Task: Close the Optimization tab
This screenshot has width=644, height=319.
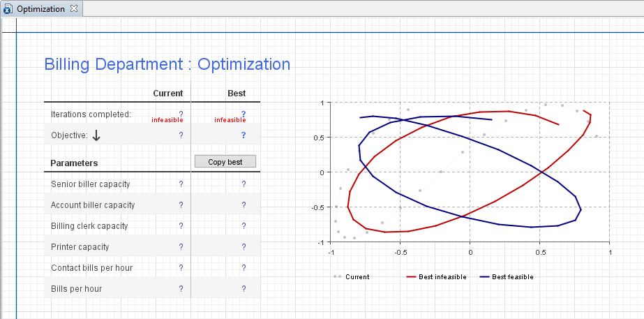Action: coord(74,8)
